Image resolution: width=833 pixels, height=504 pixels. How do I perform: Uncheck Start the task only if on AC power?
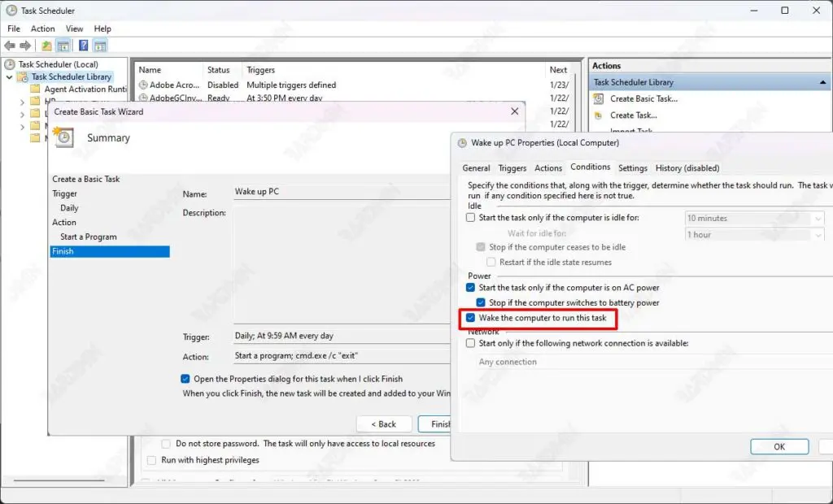coord(470,287)
